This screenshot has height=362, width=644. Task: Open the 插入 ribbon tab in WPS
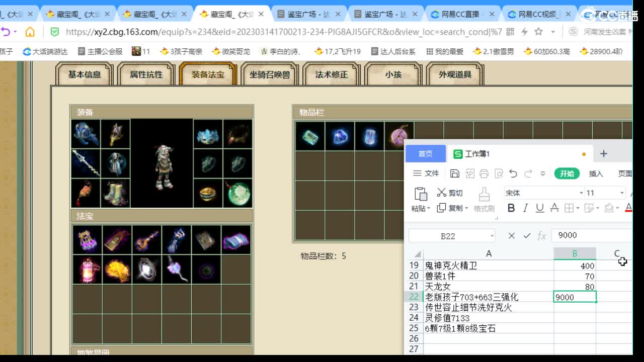click(x=596, y=173)
